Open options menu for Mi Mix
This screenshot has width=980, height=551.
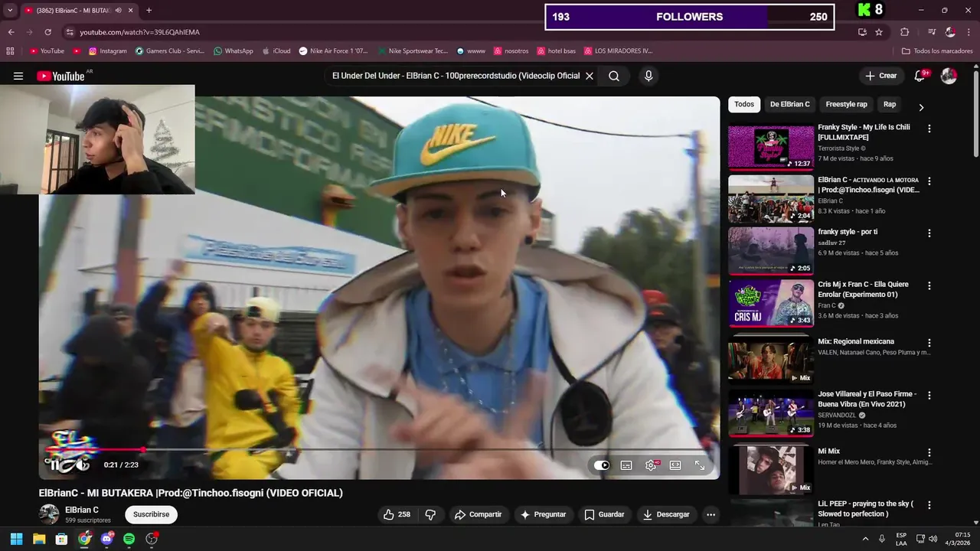929,453
